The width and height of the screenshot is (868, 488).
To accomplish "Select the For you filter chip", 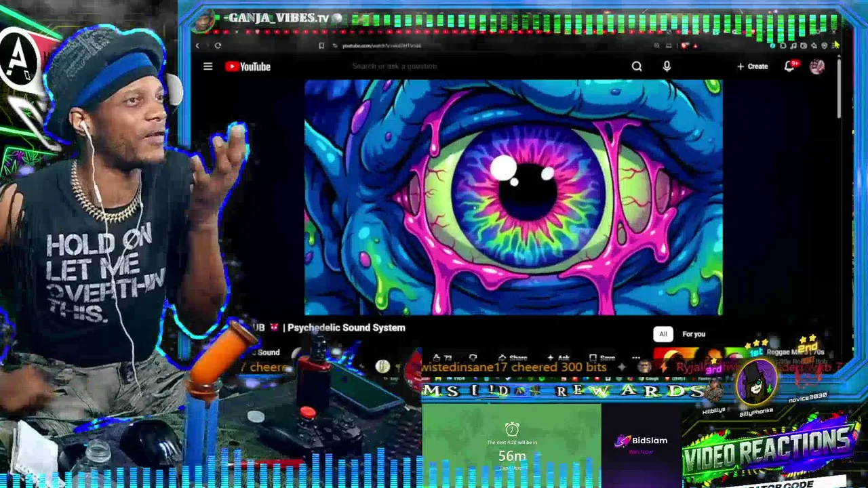I will point(694,334).
